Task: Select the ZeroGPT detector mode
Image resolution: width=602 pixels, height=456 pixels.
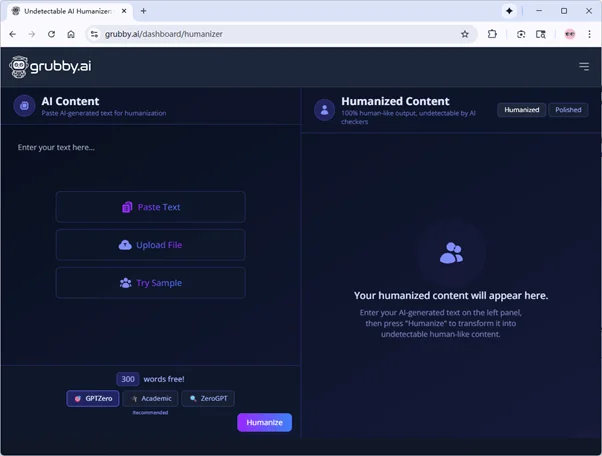Action: point(208,398)
